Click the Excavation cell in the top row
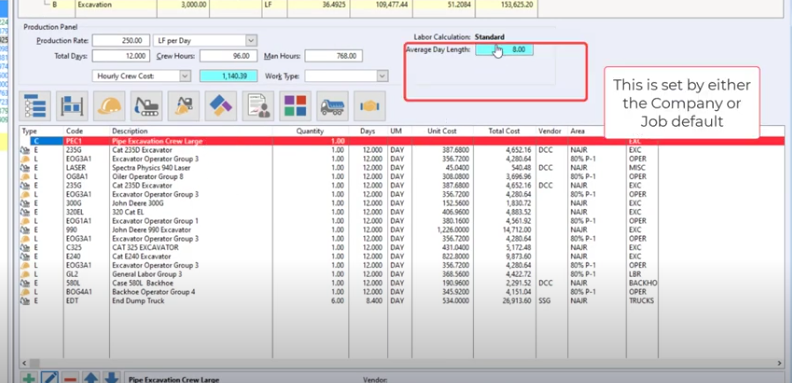 point(116,5)
